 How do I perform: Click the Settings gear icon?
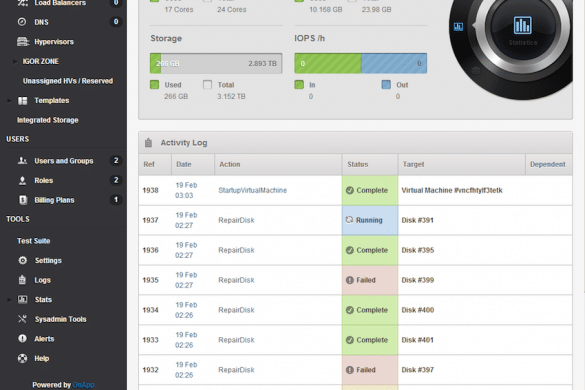click(x=23, y=260)
